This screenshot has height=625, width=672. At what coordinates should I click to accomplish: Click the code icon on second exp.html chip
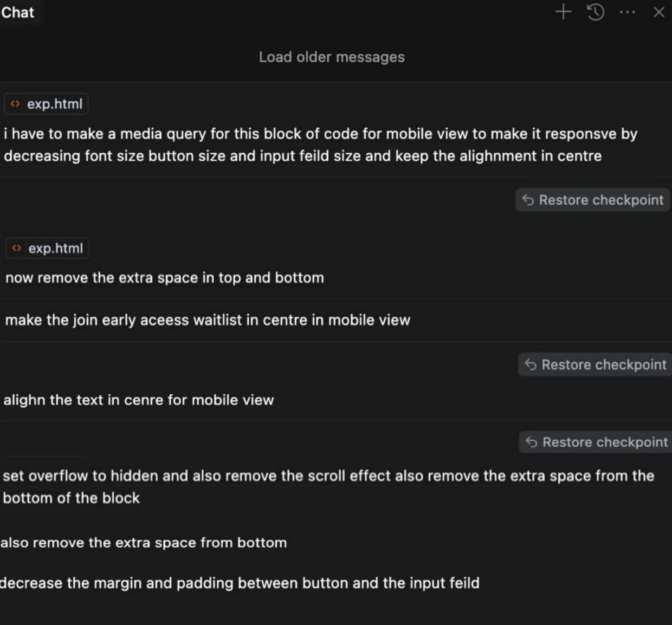click(x=16, y=248)
